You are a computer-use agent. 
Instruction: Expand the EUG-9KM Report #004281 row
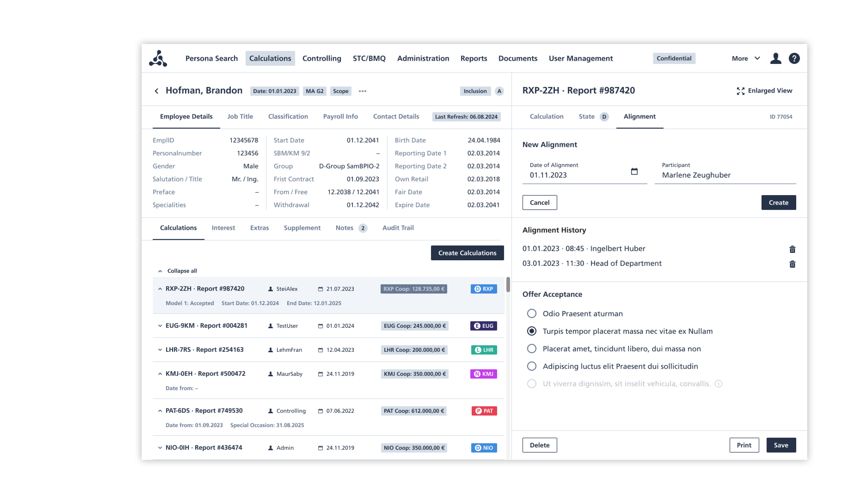click(160, 325)
